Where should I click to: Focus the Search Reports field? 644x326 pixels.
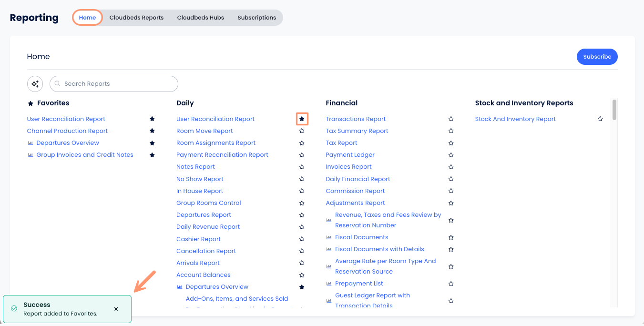(114, 84)
